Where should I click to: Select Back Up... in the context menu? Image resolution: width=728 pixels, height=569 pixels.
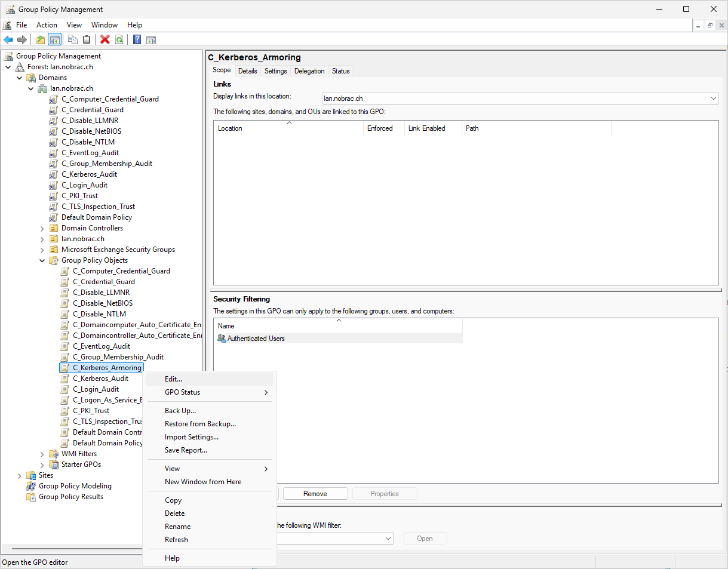point(209,411)
